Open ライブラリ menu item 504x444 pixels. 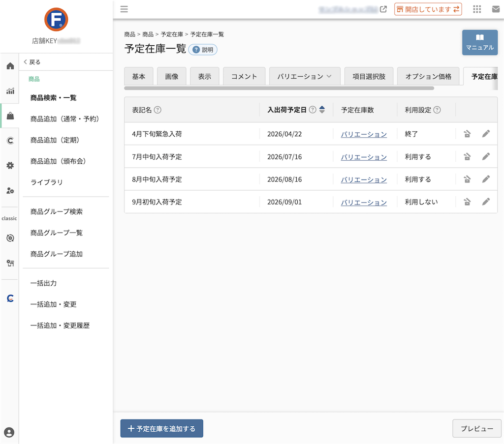[46, 182]
